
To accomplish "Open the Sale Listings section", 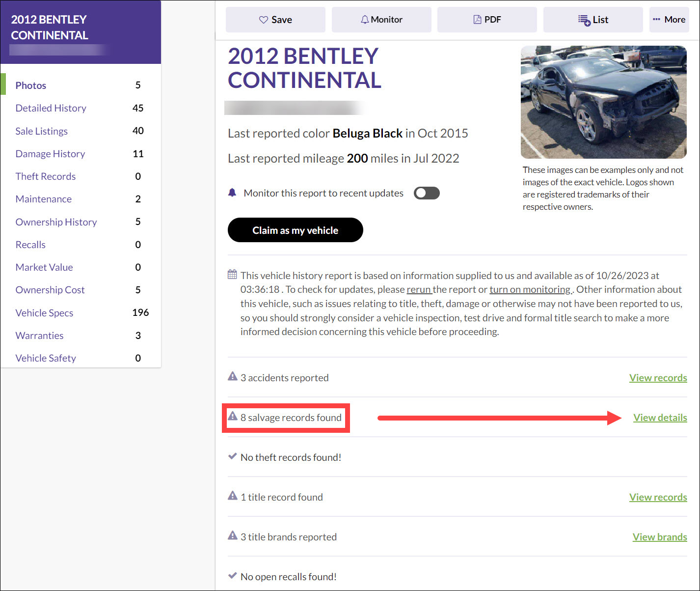I will (41, 131).
